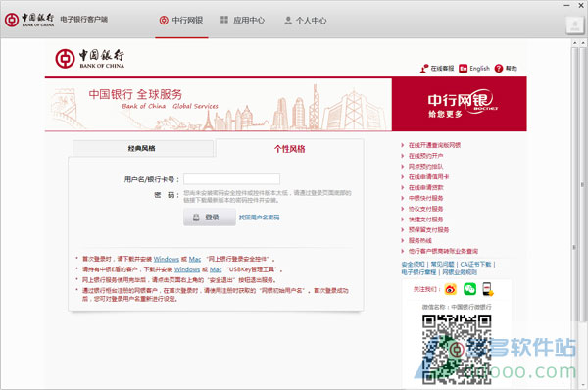Click the Bank of China page logo

[x=90, y=59]
